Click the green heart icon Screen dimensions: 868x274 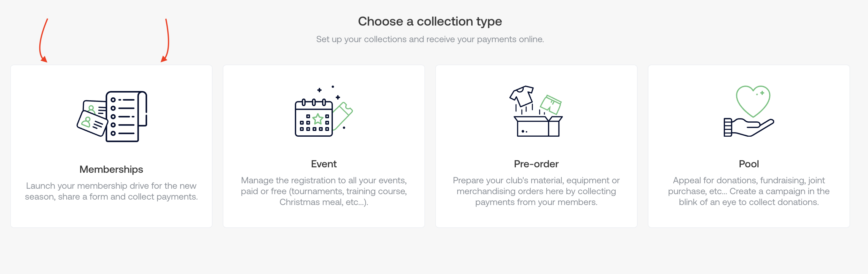(753, 100)
